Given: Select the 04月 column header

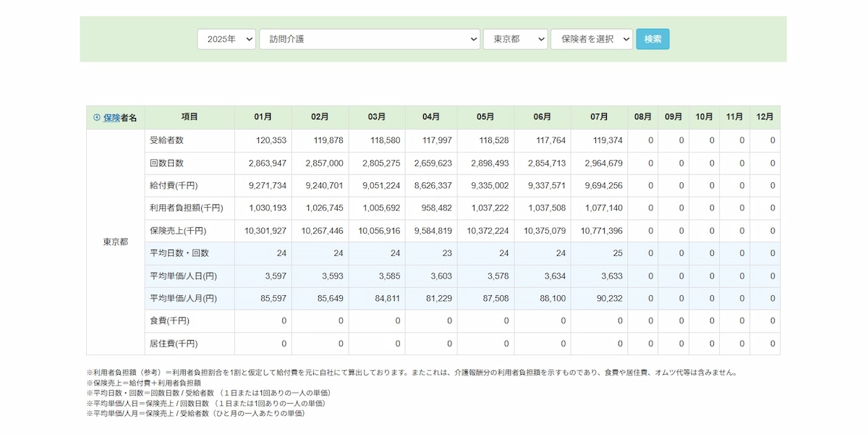Looking at the screenshot, I should pos(431,117).
